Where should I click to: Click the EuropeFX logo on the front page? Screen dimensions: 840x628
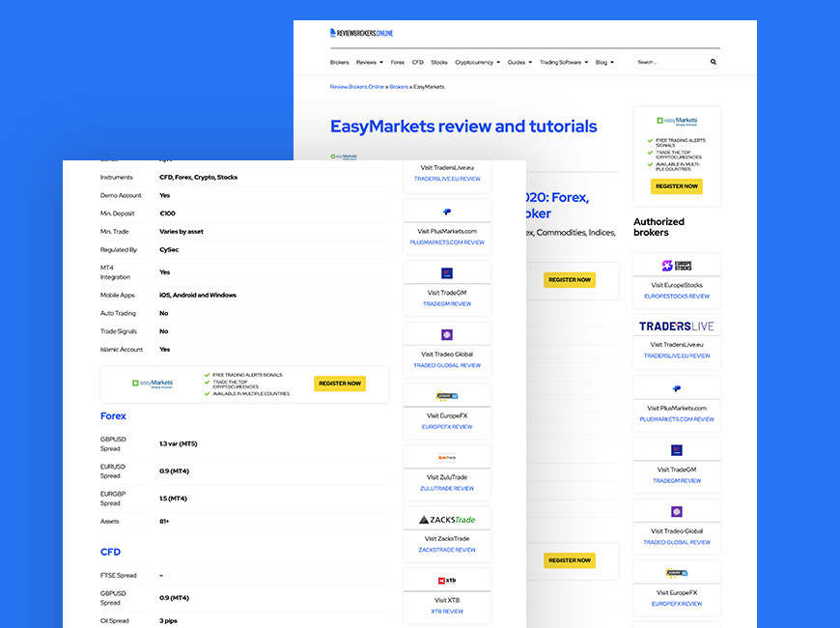(x=447, y=396)
